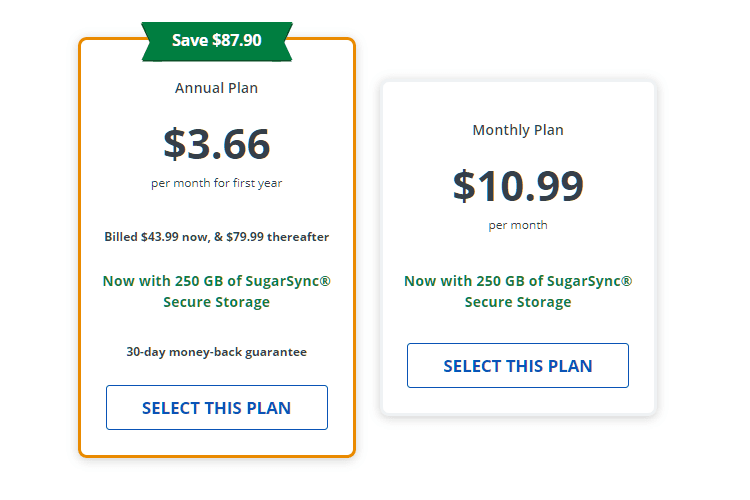Click 'Secure Storage' text in the Annual card
750x500 pixels.
click(217, 302)
